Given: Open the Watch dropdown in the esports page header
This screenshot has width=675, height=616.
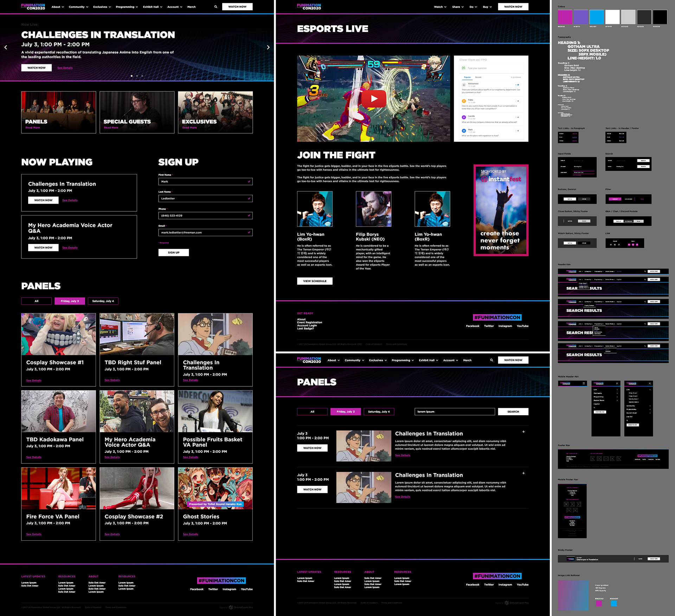Looking at the screenshot, I should click(440, 7).
